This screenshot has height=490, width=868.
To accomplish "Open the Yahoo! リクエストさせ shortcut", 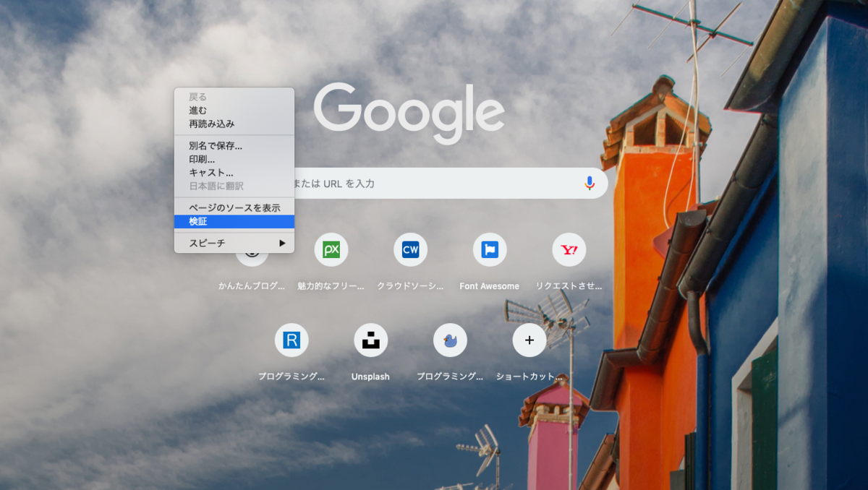I will 569,249.
